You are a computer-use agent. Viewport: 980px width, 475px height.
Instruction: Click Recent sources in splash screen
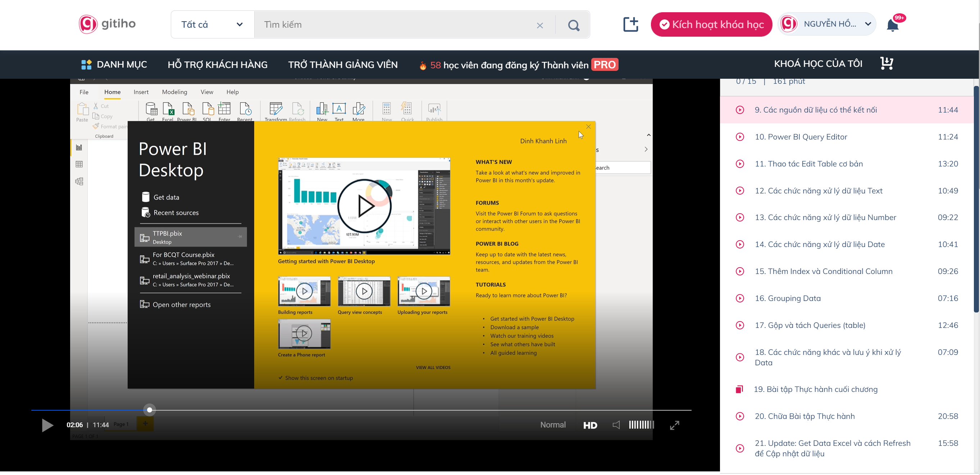[x=170, y=213]
